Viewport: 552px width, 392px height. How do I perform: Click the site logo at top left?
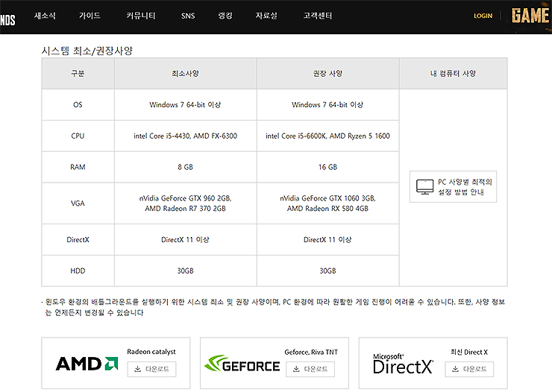pos(7,19)
